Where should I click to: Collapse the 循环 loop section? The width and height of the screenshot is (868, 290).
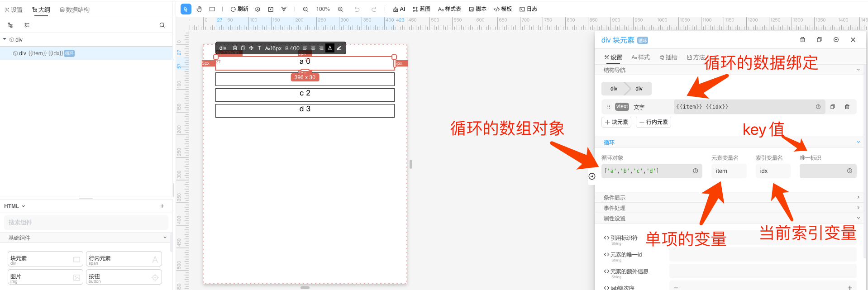858,142
